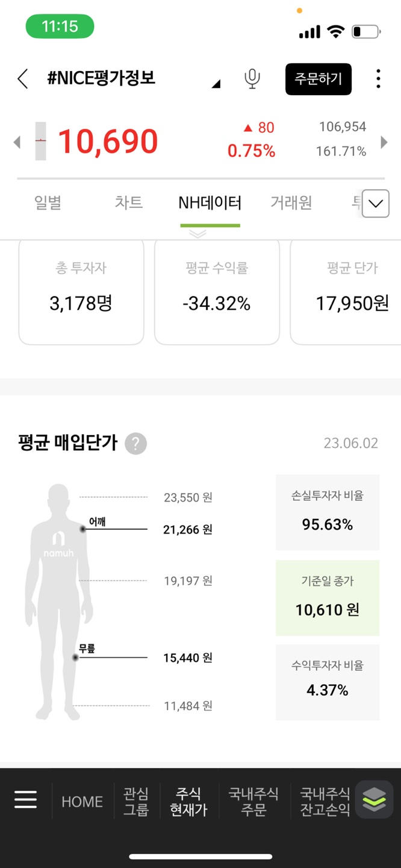Switch to the 거래원 tab
Image resolution: width=401 pixels, height=868 pixels.
tap(291, 204)
